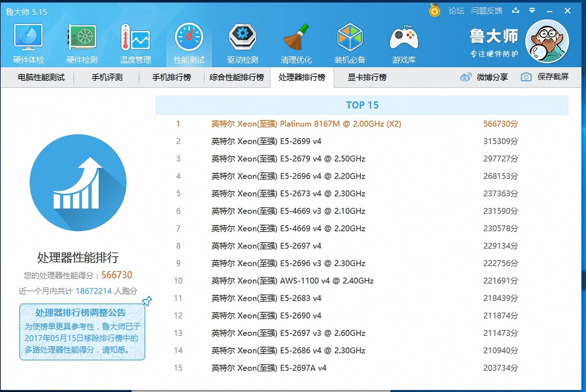Click the download tray icon in title bar
Viewport: 586px width, 392px height.
click(516, 10)
